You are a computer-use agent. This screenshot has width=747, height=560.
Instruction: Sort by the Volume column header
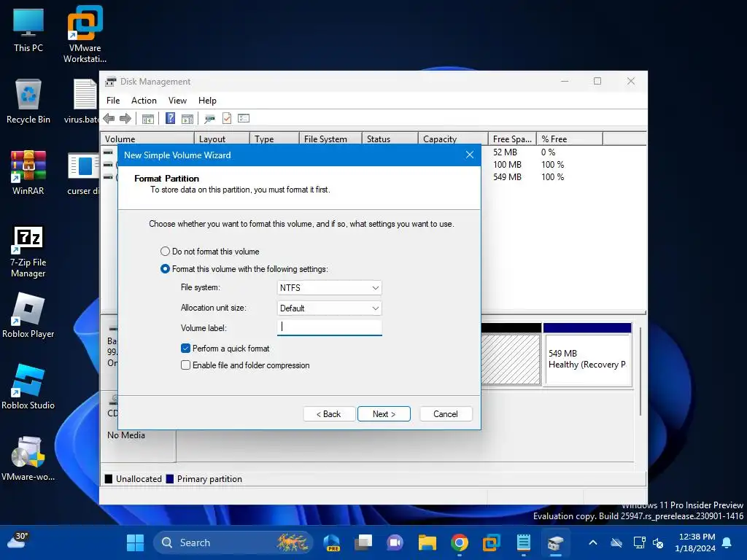pyautogui.click(x=147, y=139)
